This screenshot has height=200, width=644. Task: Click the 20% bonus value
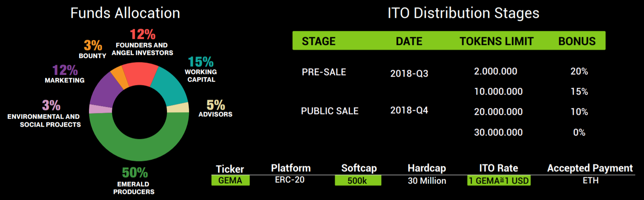point(579,71)
